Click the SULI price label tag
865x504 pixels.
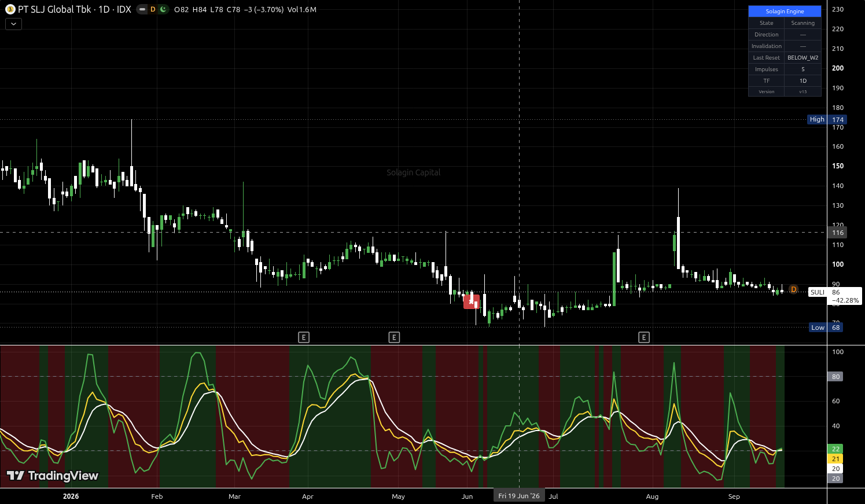(x=818, y=292)
